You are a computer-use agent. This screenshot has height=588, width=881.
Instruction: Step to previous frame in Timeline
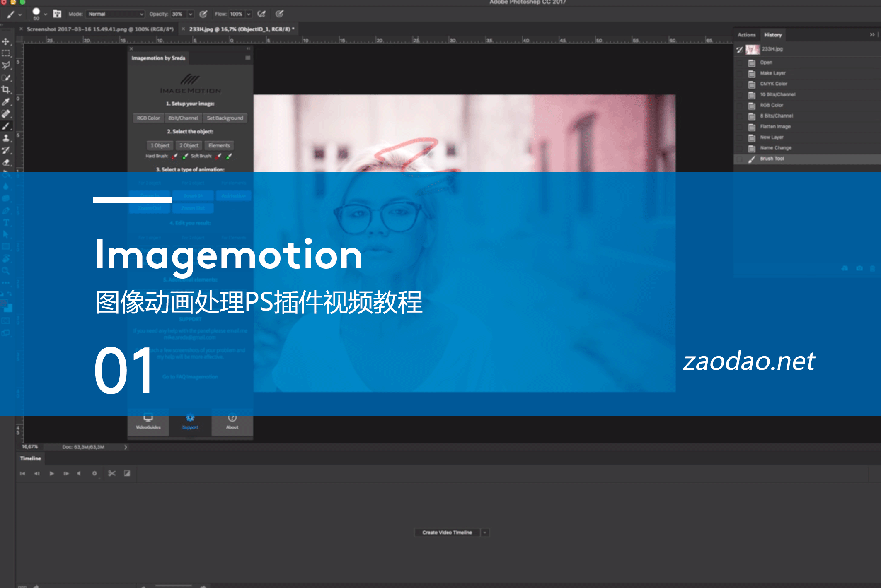[37, 473]
